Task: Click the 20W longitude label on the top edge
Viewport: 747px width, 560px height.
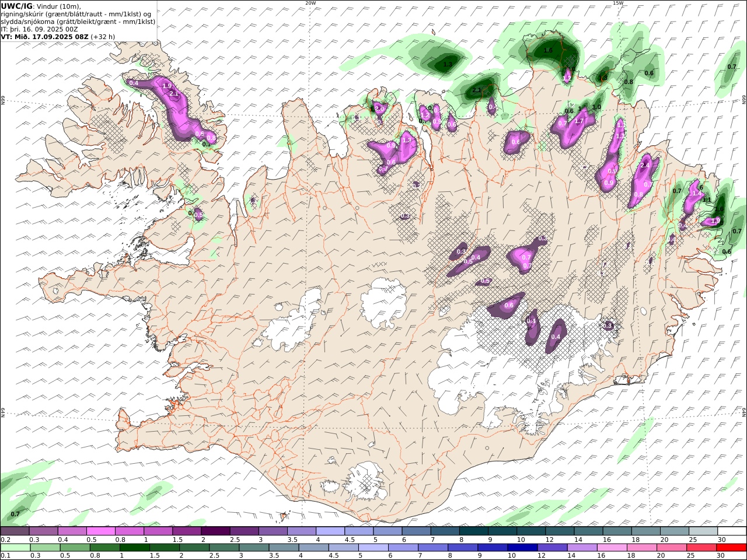Action: [310, 3]
